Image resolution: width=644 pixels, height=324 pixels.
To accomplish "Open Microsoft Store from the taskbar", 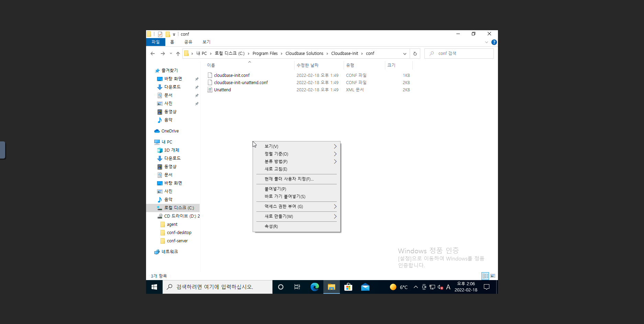I will 348,287.
